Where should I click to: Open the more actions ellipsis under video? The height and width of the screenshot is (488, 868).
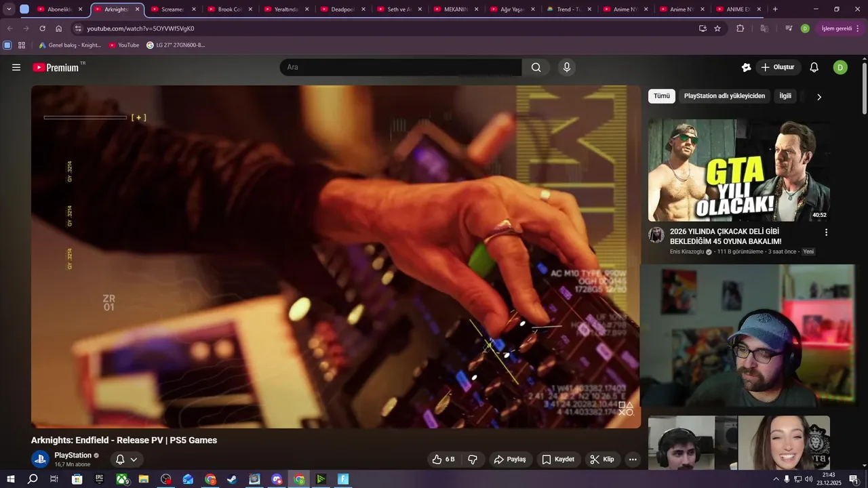click(x=633, y=459)
